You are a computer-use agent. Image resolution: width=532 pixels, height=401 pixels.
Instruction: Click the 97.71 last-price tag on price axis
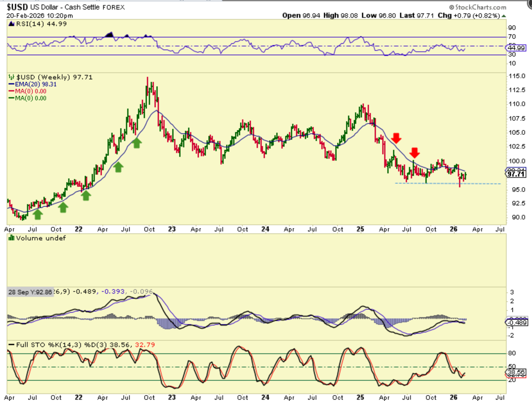coord(516,174)
